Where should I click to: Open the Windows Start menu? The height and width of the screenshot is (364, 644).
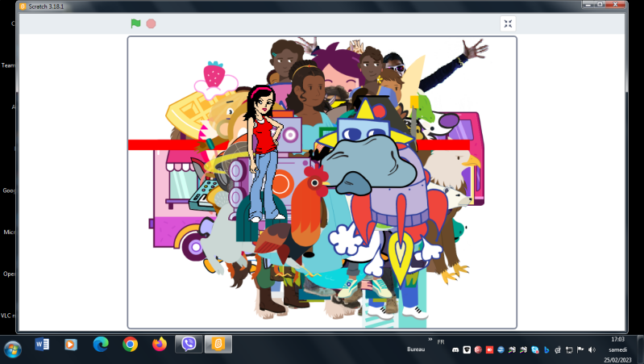[x=12, y=349]
